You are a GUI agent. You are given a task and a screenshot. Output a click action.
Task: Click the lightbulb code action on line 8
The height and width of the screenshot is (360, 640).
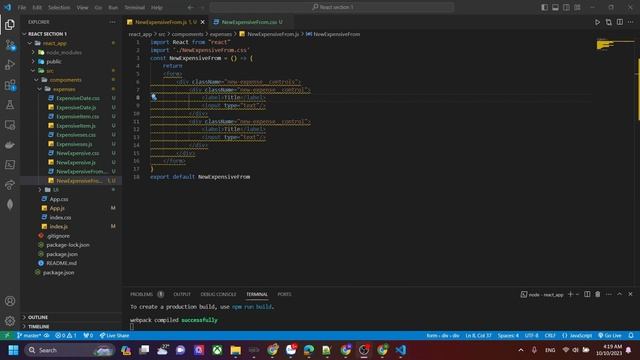(x=154, y=97)
